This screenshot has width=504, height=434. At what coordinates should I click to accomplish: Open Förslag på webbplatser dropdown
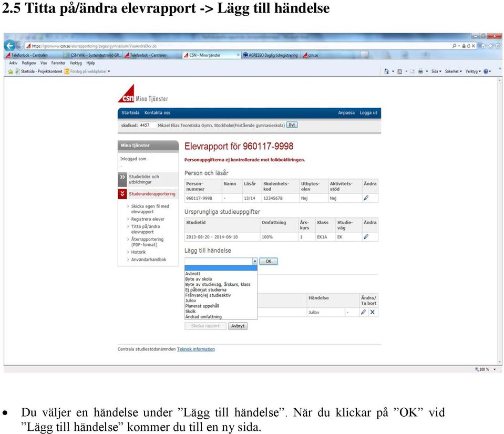pos(87,71)
